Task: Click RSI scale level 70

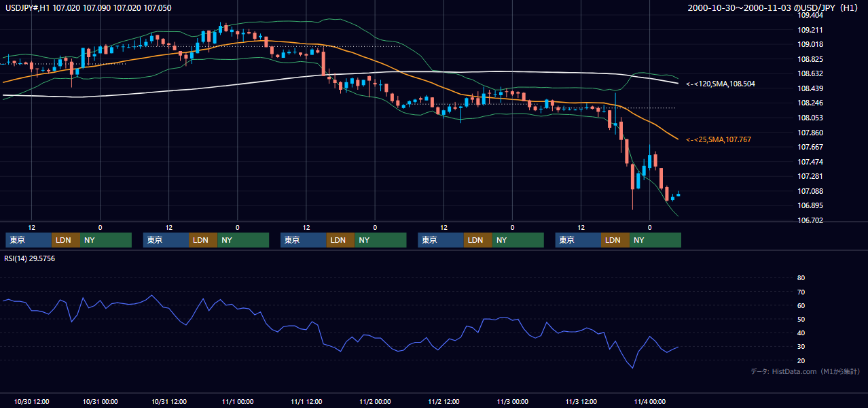Action: (x=801, y=292)
